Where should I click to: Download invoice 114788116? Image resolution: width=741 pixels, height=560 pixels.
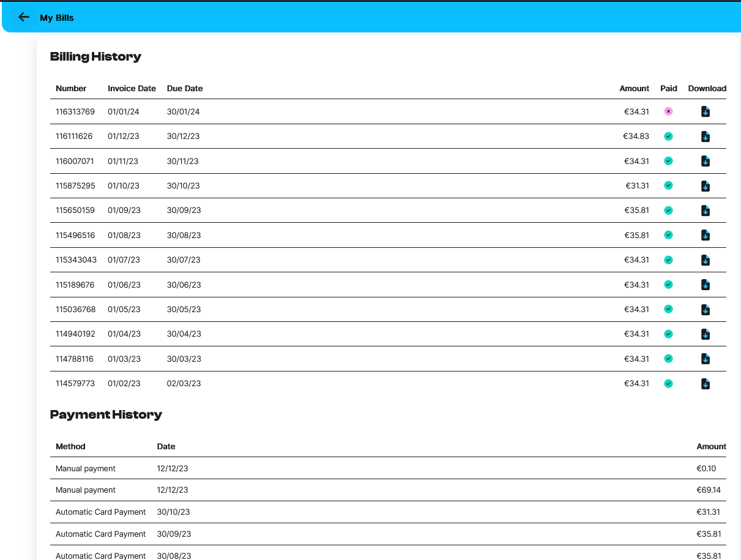(706, 359)
